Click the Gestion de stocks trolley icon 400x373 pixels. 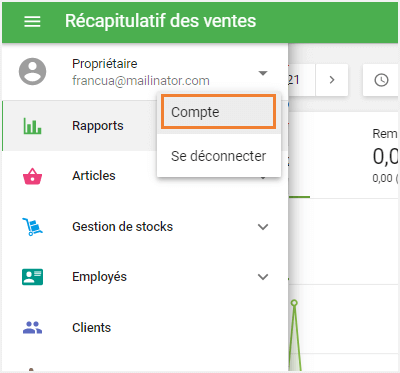tap(32, 227)
